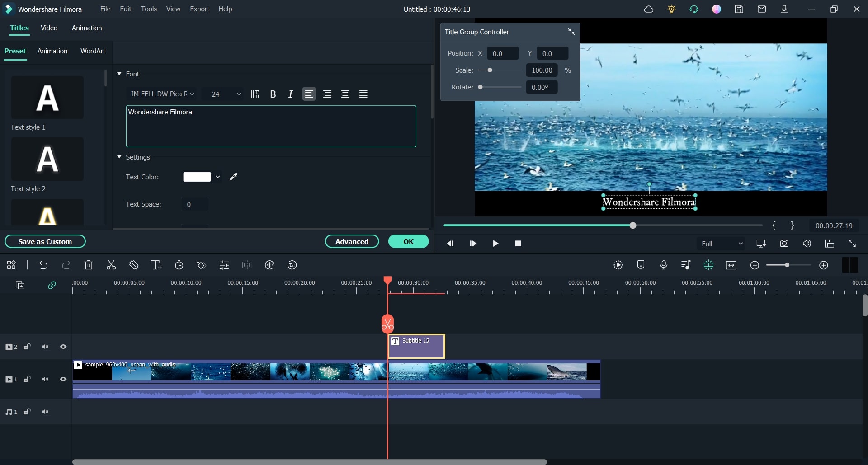Enter fullscreen preview arrows icon
This screenshot has height=465, width=868.
(x=852, y=244)
